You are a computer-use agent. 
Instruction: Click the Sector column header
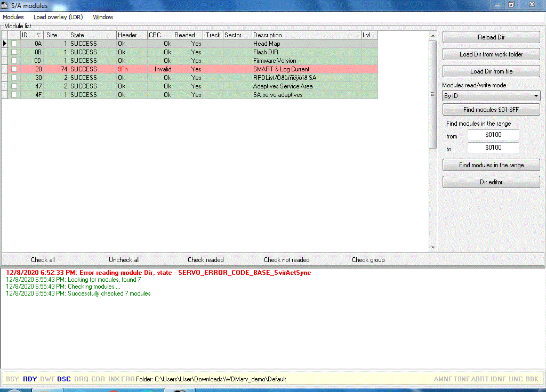pos(237,35)
